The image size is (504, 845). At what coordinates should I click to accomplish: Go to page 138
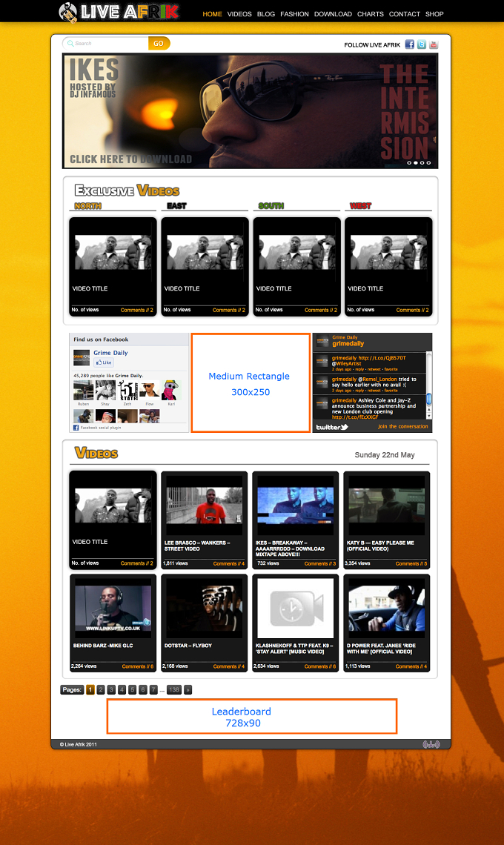[173, 690]
